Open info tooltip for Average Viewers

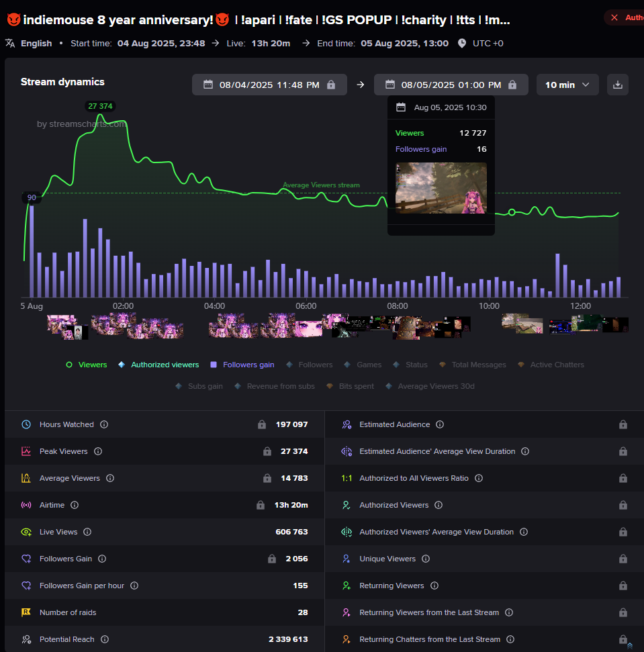point(110,478)
